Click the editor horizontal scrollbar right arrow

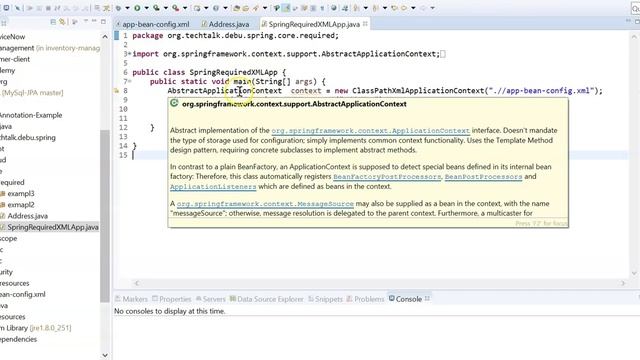coord(623,283)
